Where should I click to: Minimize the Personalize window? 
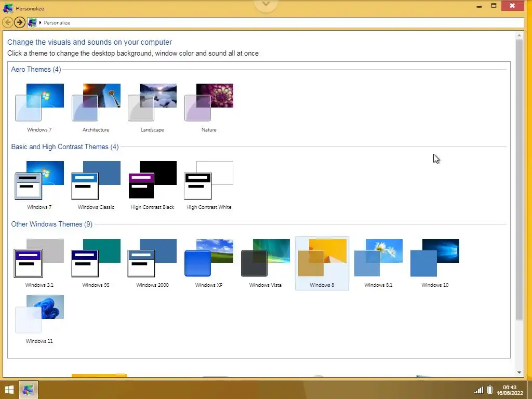(x=479, y=6)
